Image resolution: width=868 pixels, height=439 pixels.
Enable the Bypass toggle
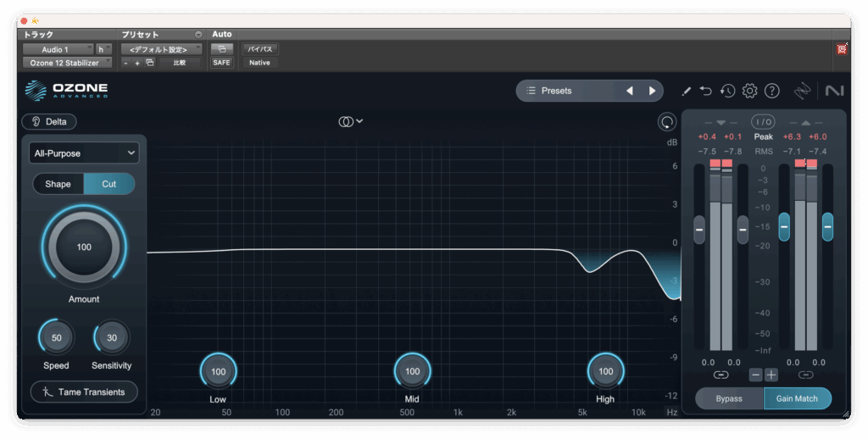(x=728, y=398)
